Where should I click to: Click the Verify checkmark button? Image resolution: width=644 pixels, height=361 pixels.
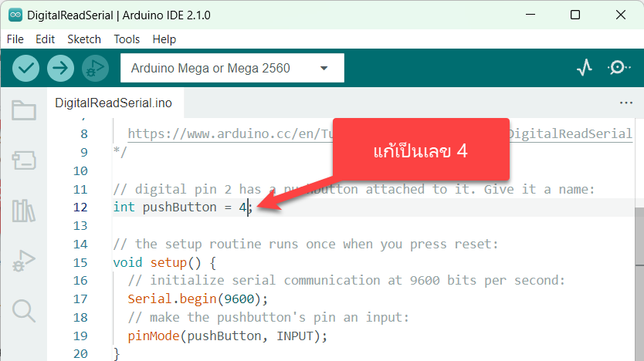pyautogui.click(x=26, y=68)
